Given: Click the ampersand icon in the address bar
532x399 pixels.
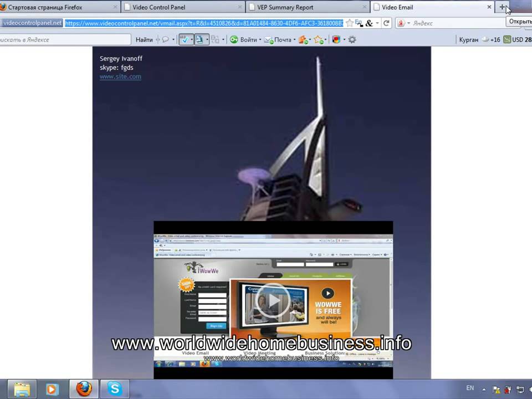Looking at the screenshot, I should pos(369,23).
